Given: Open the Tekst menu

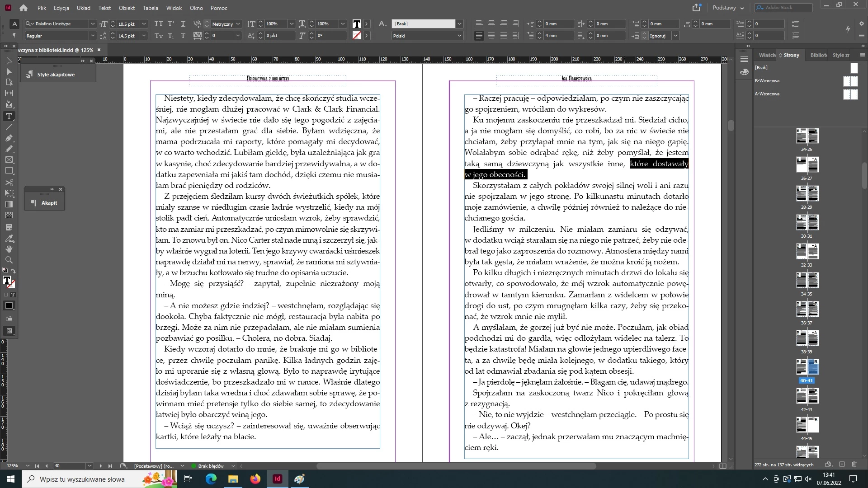Looking at the screenshot, I should pyautogui.click(x=104, y=8).
